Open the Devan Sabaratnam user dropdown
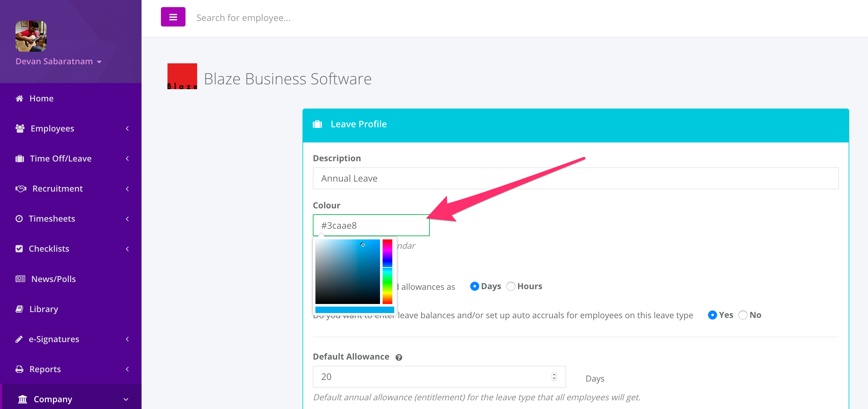 point(58,61)
